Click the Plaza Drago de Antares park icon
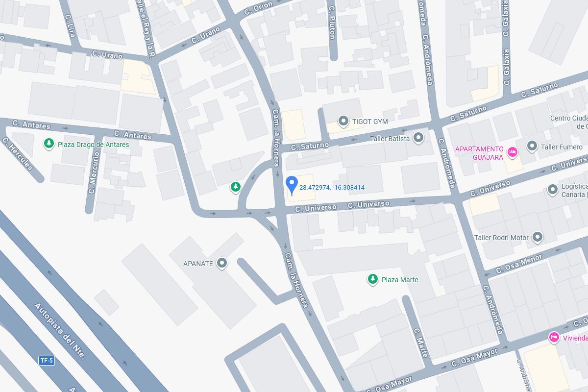Viewport: 588px width, 392px height. [49, 144]
